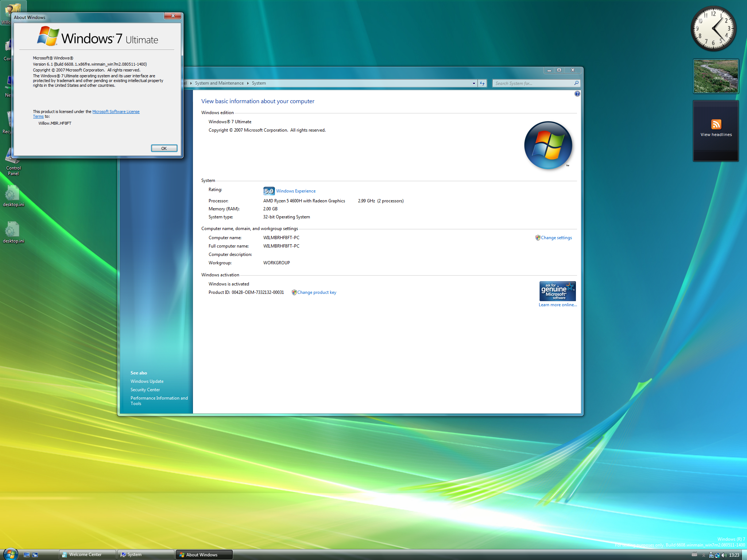The height and width of the screenshot is (560, 747).
Task: Switch to Welcome Center taskbar button
Action: (88, 555)
